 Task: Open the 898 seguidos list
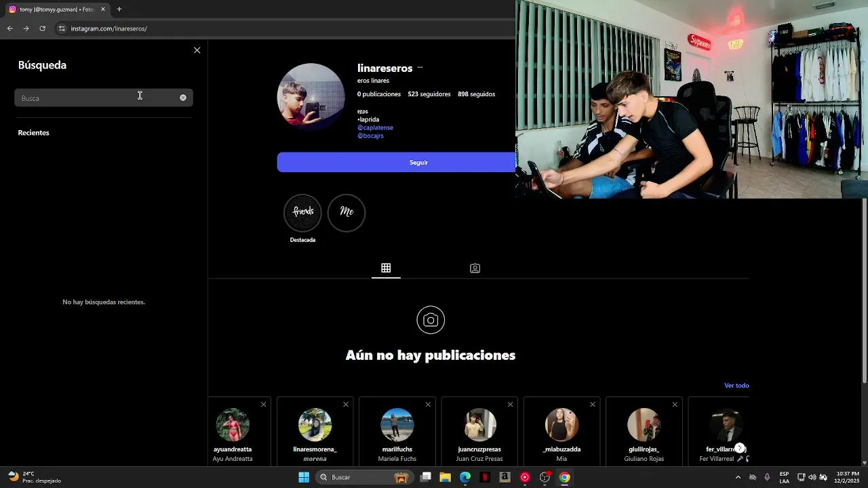[x=476, y=94]
